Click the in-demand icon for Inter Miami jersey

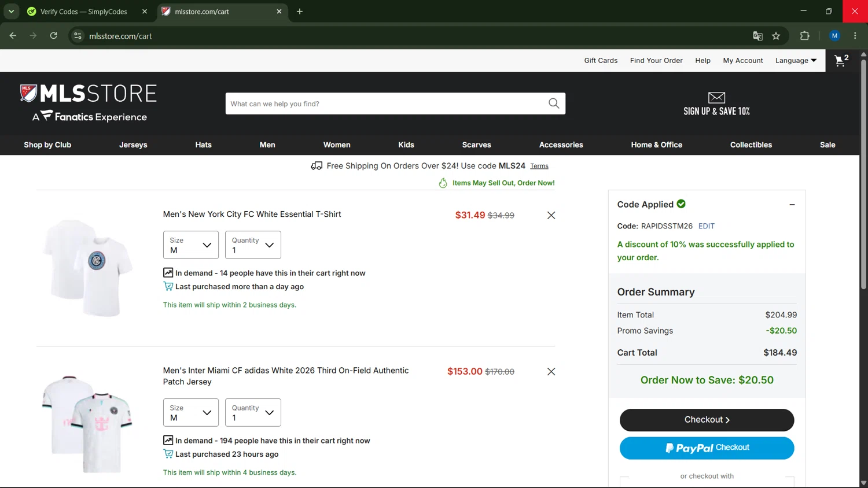168,440
